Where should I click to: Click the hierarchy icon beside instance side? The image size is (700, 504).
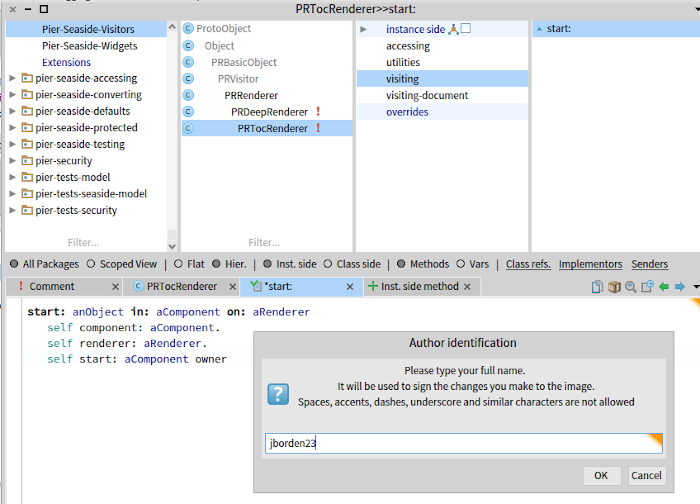tap(453, 29)
